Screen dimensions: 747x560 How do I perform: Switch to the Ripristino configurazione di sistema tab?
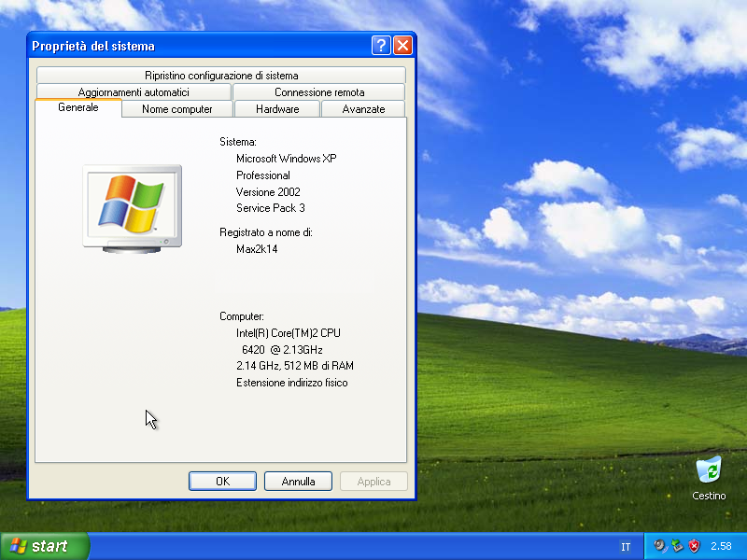pos(221,76)
